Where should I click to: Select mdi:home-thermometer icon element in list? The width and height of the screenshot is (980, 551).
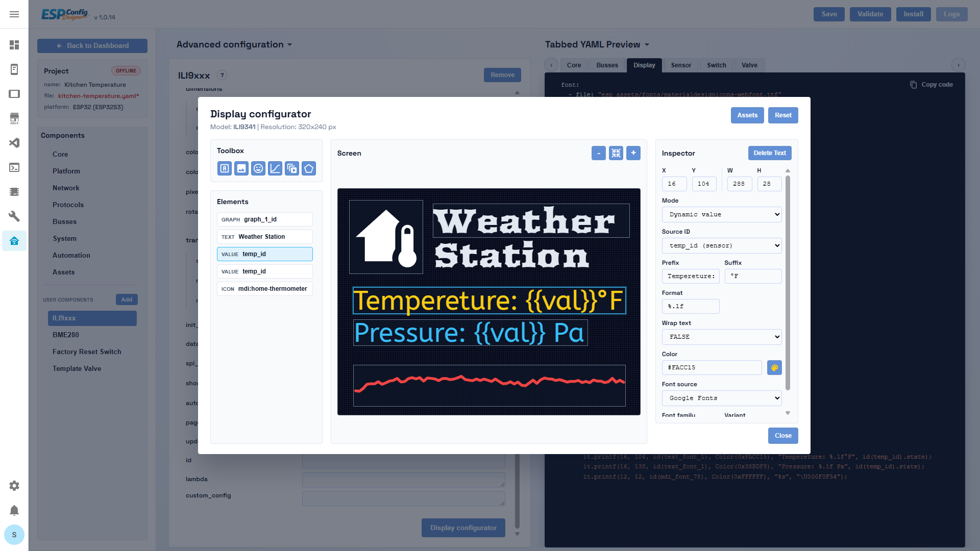click(x=264, y=289)
